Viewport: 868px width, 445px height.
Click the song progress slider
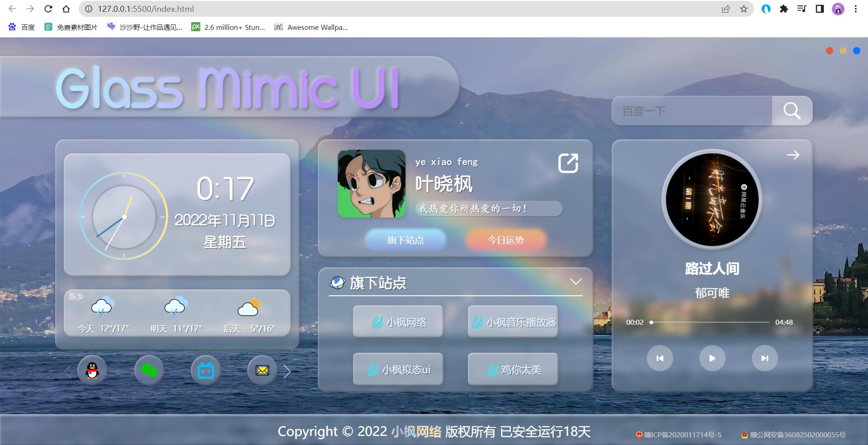710,322
